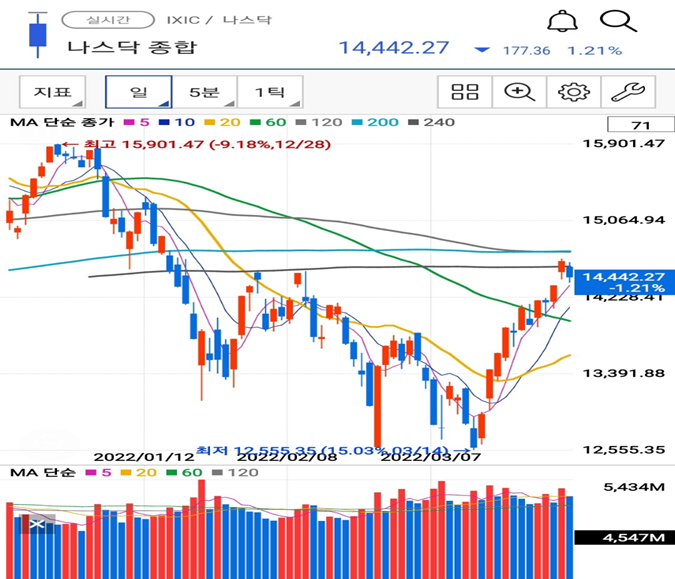The width and height of the screenshot is (675, 579).
Task: Click the current price tag 14,442.27
Action: pos(624,282)
